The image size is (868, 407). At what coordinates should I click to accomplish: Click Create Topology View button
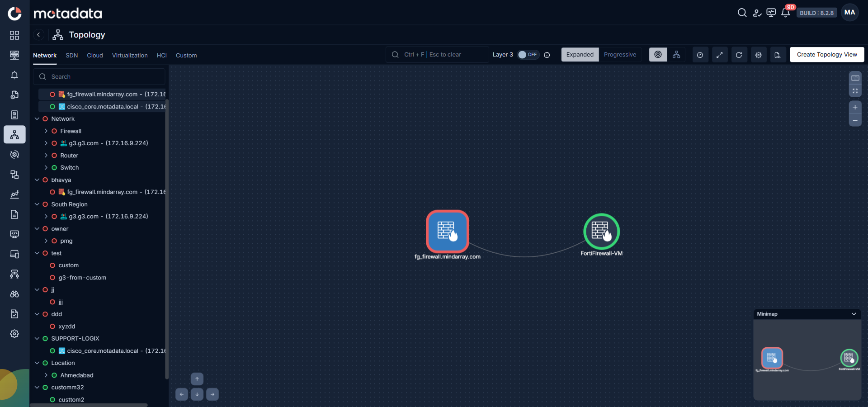pyautogui.click(x=827, y=55)
